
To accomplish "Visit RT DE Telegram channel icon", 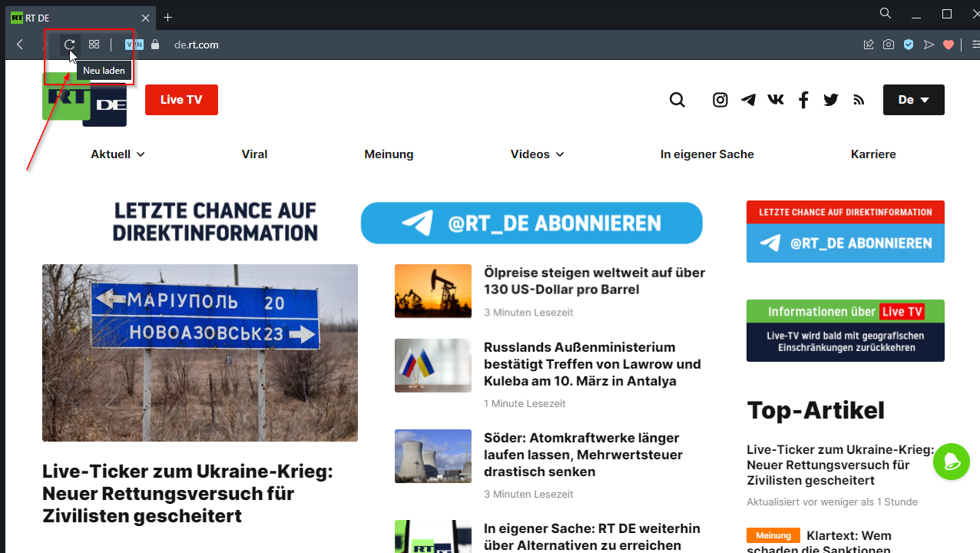I will pos(748,100).
